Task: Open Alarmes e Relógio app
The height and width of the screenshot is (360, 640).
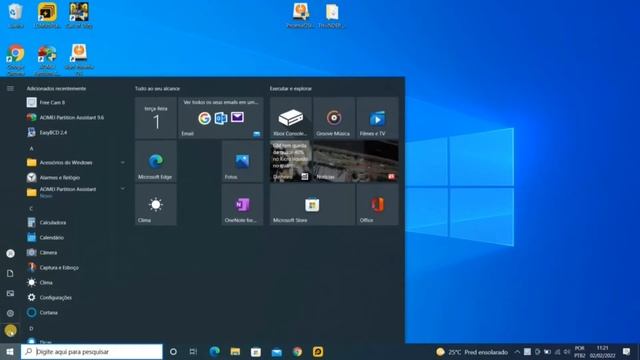Action: click(76, 178)
